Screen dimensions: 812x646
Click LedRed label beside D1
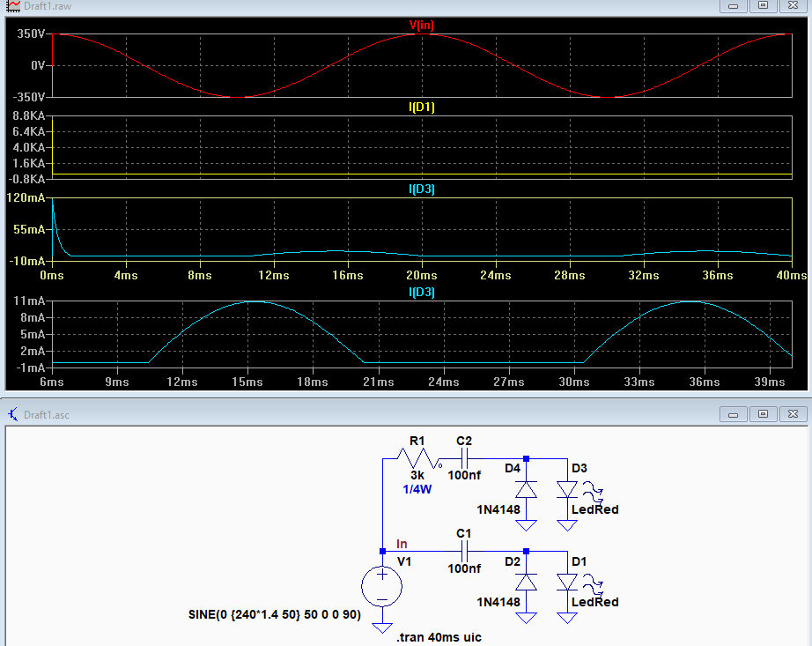(x=595, y=602)
